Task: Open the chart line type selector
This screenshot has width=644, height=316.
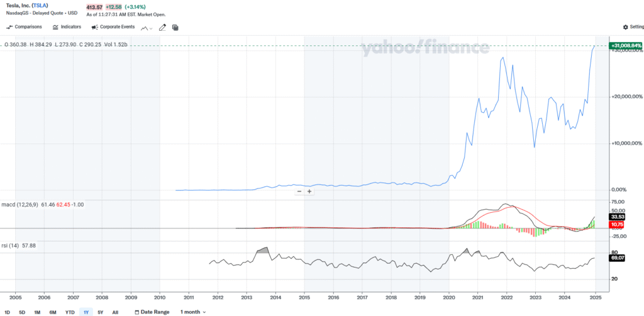Action: coord(148,28)
